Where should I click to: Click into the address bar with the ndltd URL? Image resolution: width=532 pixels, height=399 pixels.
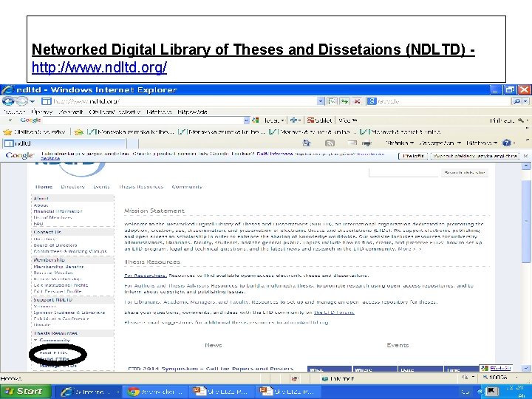pos(183,101)
